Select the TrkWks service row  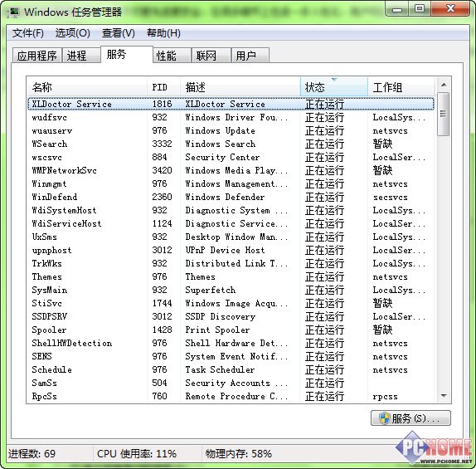click(x=231, y=263)
